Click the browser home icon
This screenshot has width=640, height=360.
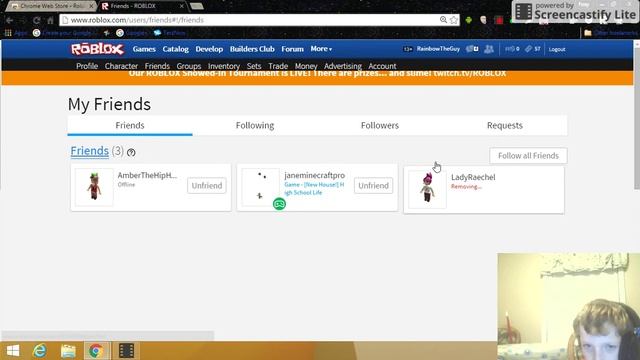click(50, 20)
